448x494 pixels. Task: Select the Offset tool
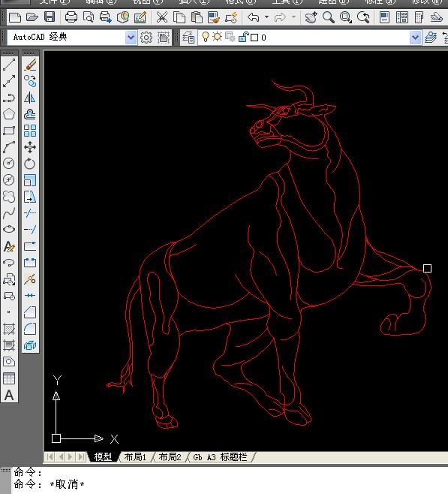click(30, 114)
